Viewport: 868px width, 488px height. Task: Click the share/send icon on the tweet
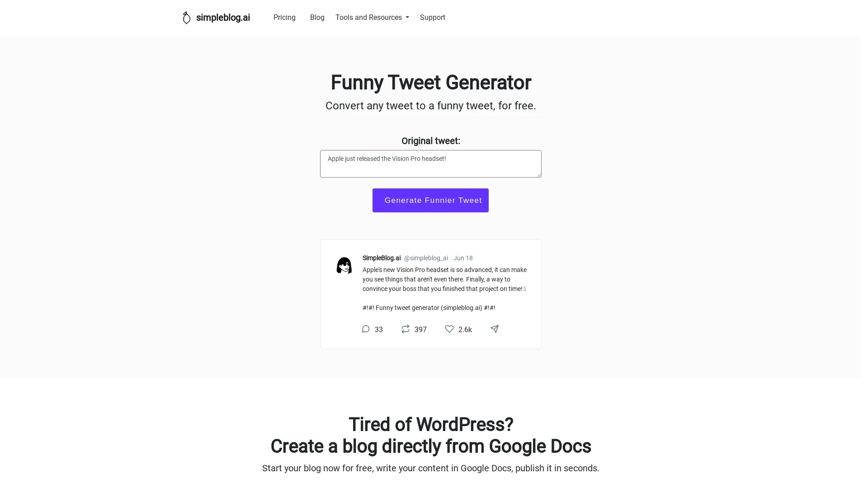[x=494, y=329]
